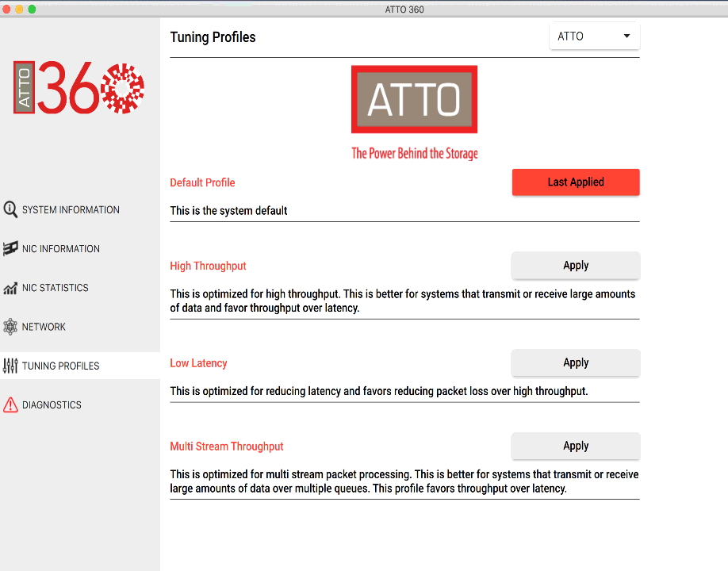Apply the High Throughput profile

point(576,266)
